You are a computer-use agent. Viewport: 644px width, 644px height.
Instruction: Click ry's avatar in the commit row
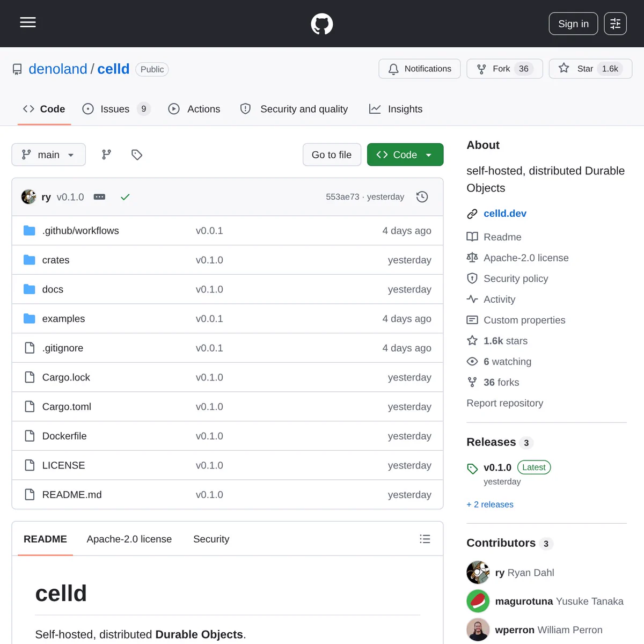pyautogui.click(x=29, y=197)
